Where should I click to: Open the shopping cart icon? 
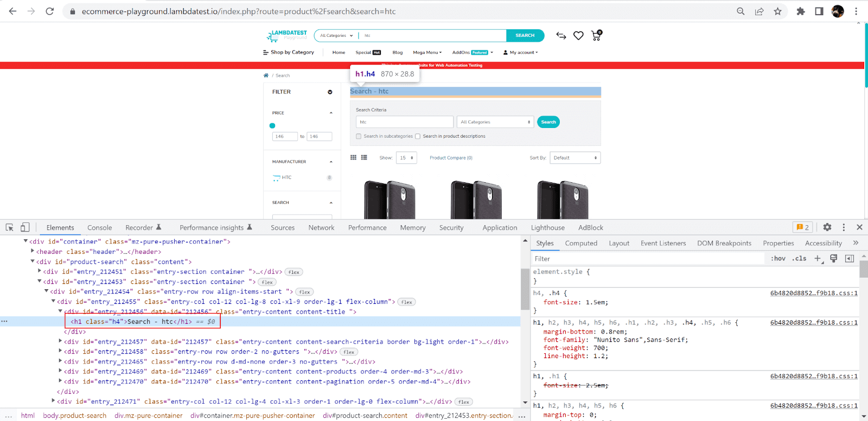[596, 35]
